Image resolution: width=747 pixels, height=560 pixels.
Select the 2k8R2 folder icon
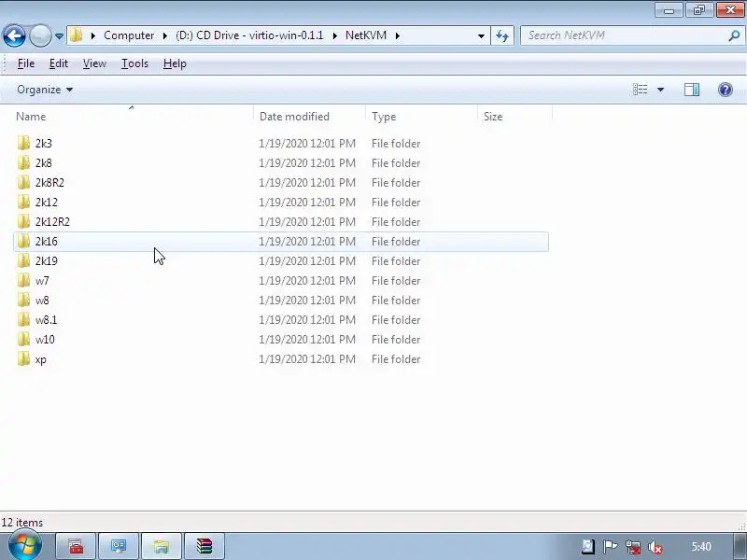(x=23, y=182)
